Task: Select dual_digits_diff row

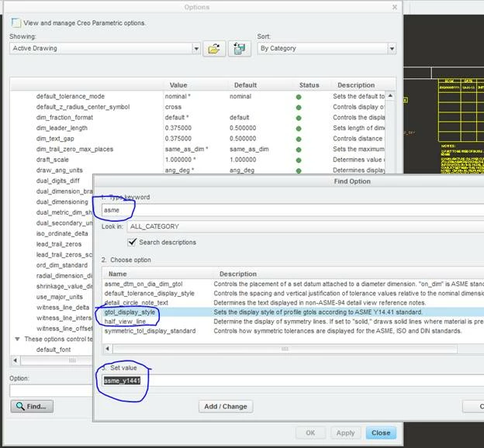Action: pos(57,181)
